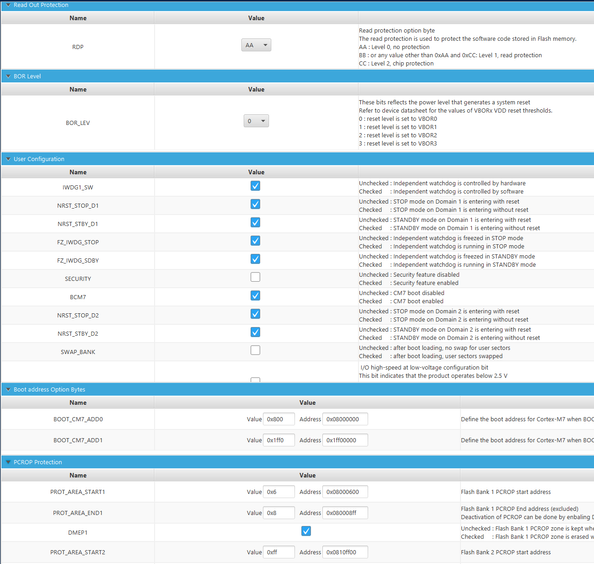This screenshot has height=564, width=594.
Task: Toggle the NRST_STBY_D2 checkbox
Action: pyautogui.click(x=255, y=332)
